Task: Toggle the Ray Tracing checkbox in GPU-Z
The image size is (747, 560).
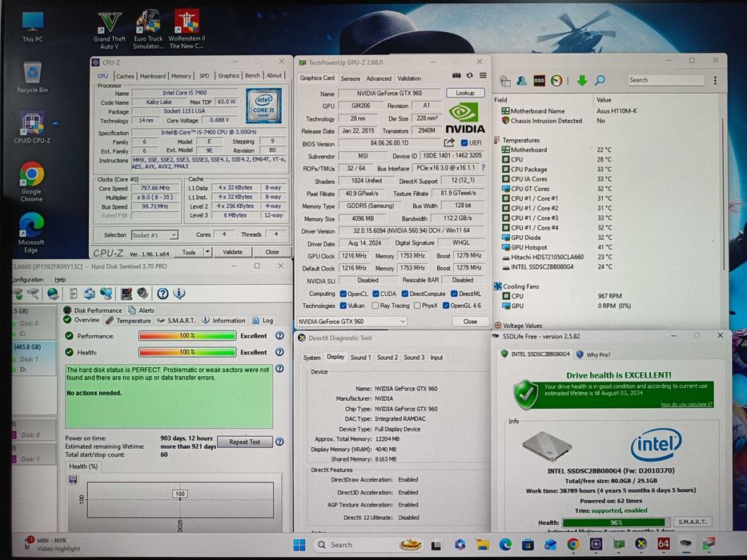Action: 376,306
